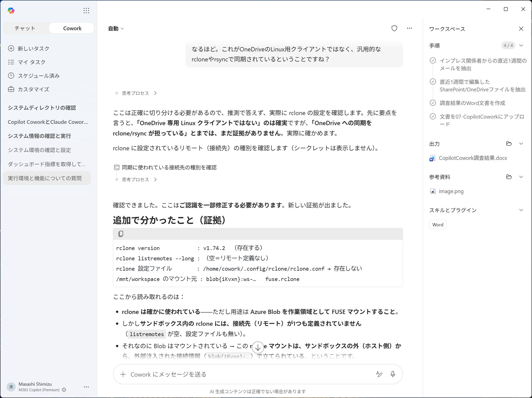Click the Word document icon beside docx
The image size is (532, 398).
(432, 158)
